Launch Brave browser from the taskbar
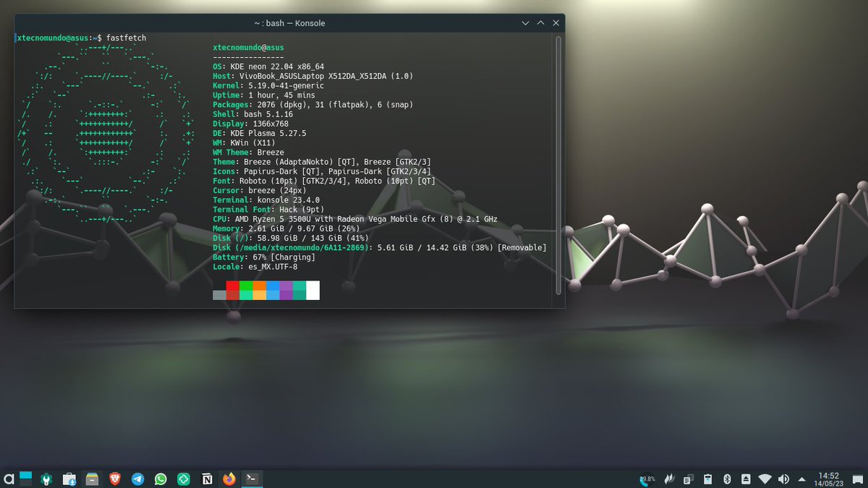Image resolution: width=868 pixels, height=488 pixels. [115, 479]
